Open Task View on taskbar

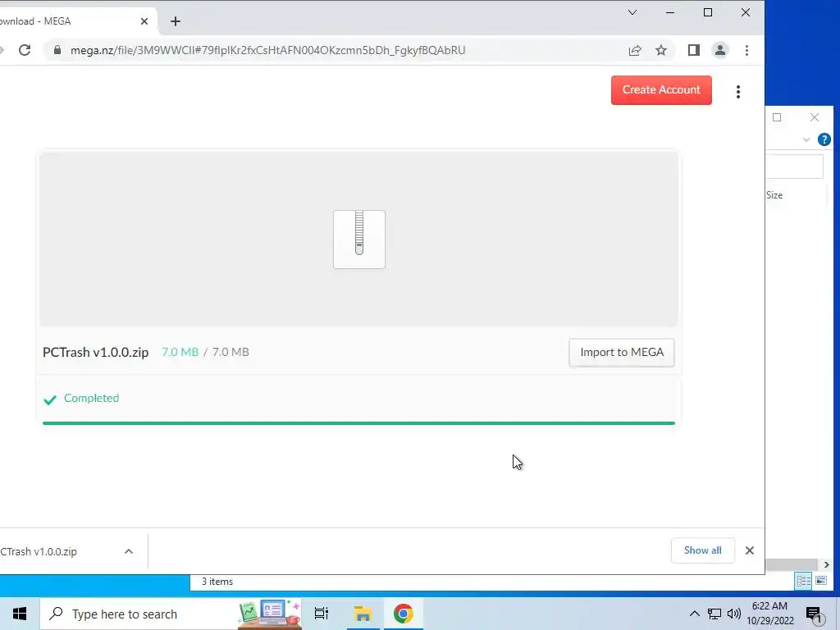[322, 614]
